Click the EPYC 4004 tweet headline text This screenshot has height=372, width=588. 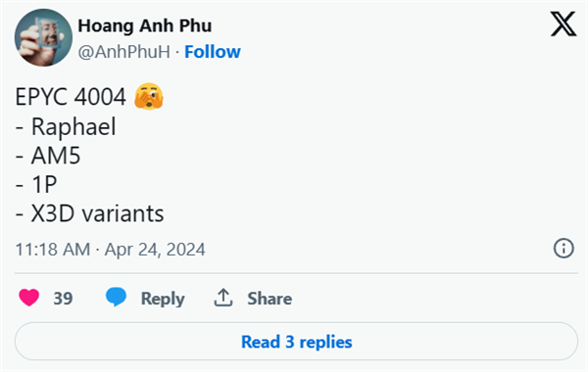(71, 97)
